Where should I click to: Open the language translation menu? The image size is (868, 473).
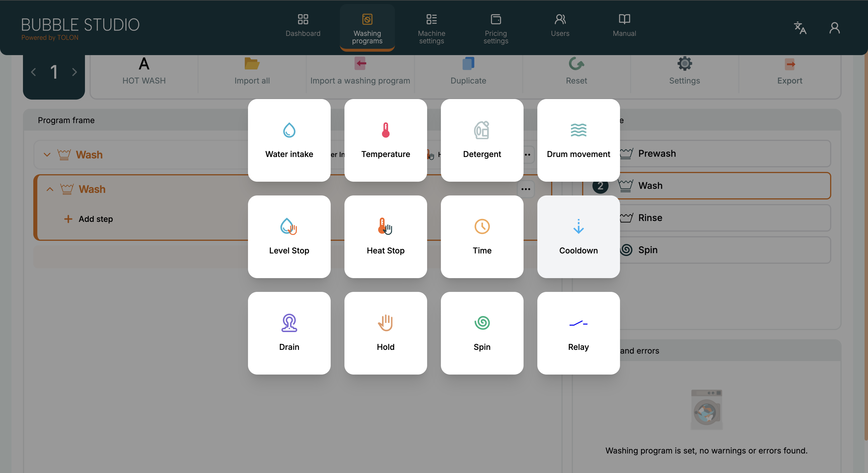coord(800,28)
